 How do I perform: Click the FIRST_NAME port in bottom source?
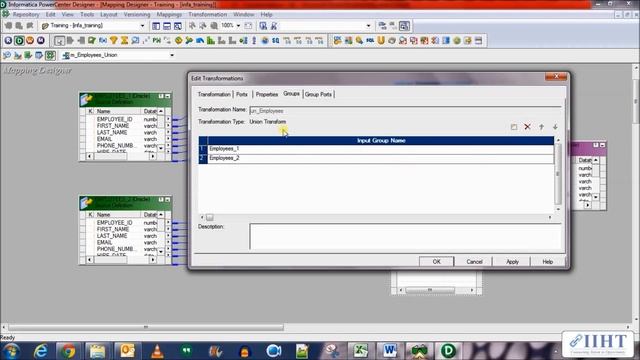tap(113, 229)
